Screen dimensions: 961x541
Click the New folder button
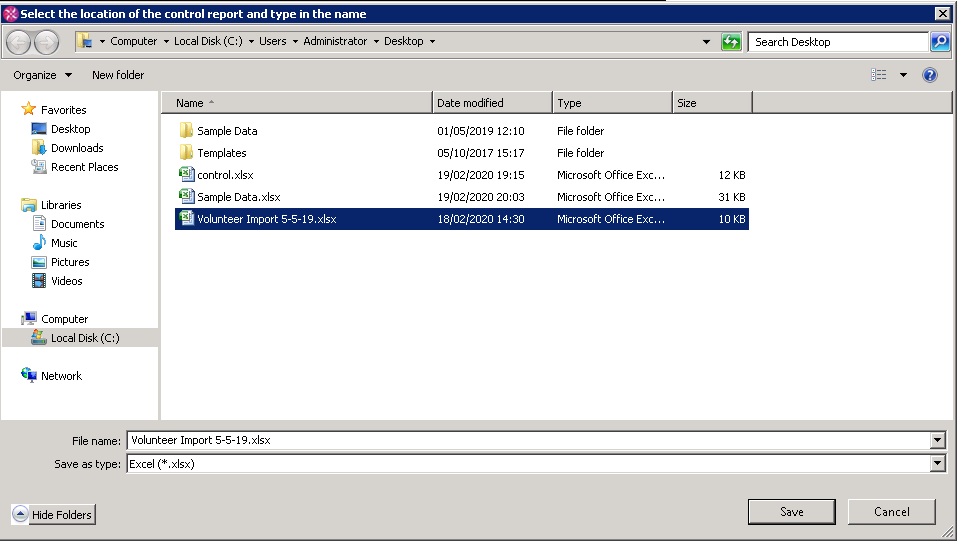118,75
